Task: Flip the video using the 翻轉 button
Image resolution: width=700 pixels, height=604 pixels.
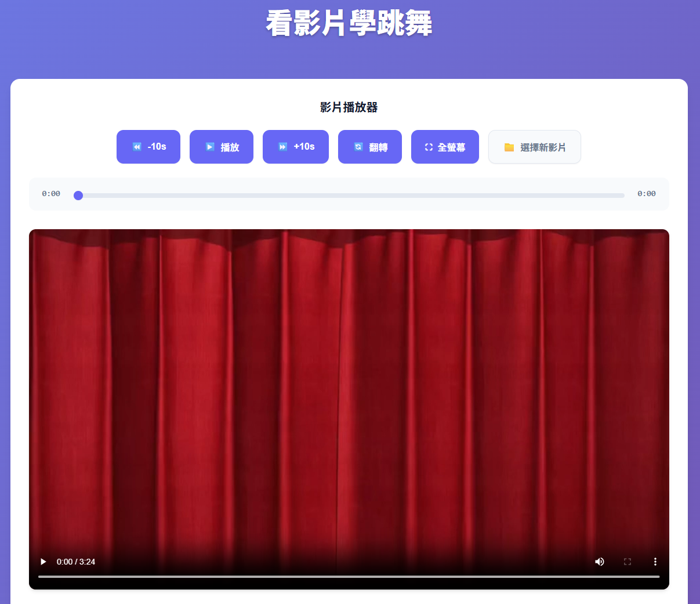Action: (x=370, y=147)
